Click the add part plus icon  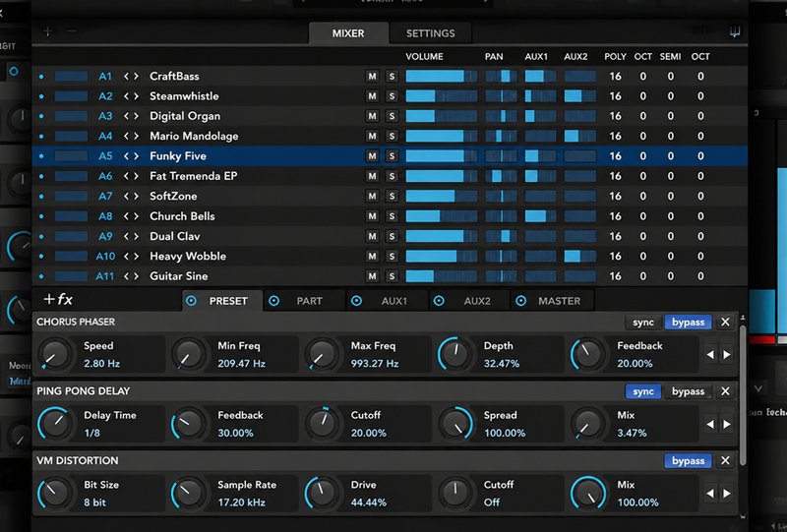pos(47,31)
